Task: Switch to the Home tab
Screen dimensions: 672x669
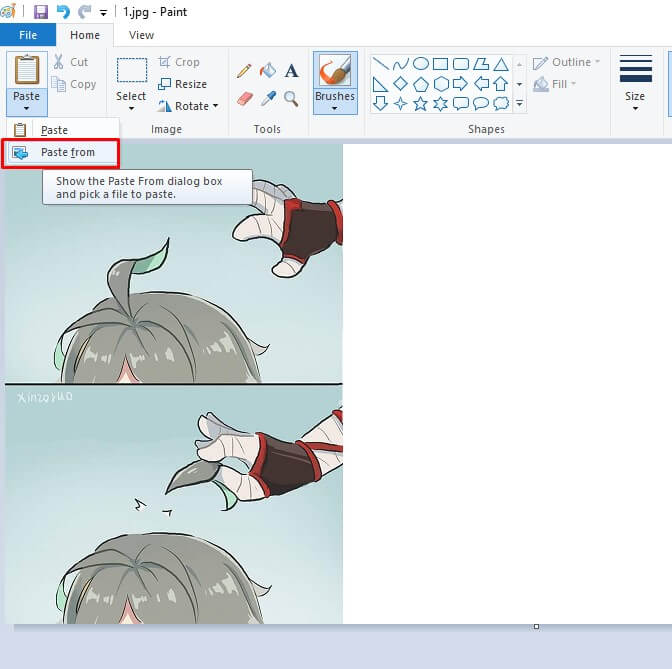Action: point(85,35)
